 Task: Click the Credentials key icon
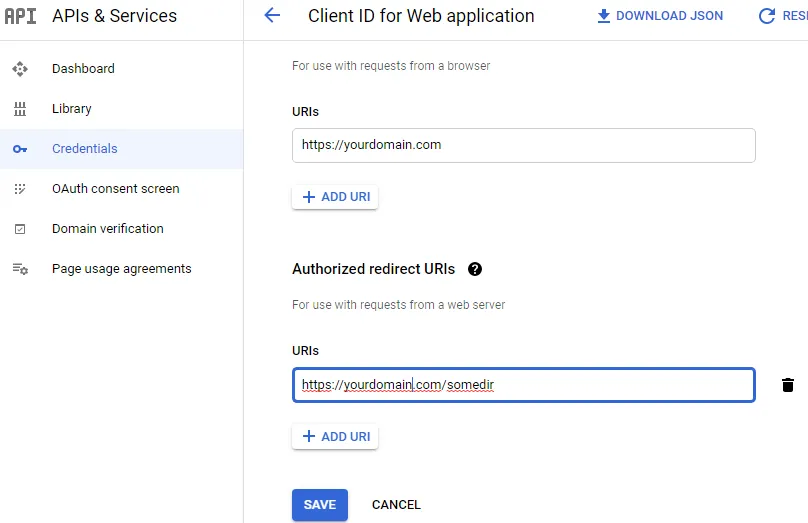pos(20,149)
